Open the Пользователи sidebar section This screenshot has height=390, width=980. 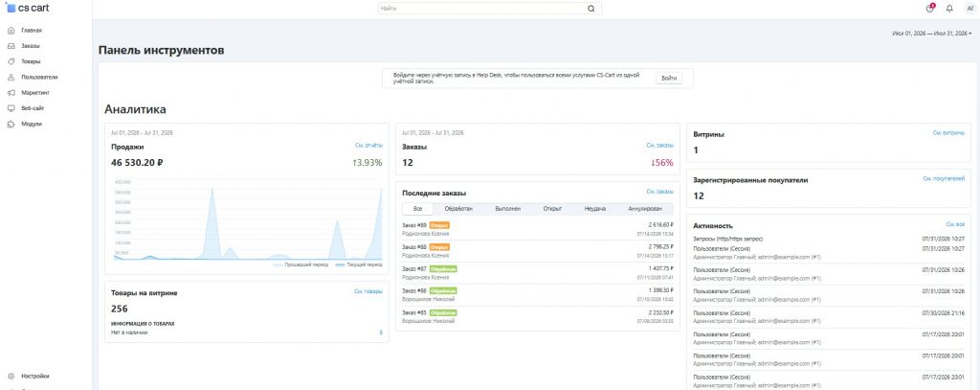point(39,77)
